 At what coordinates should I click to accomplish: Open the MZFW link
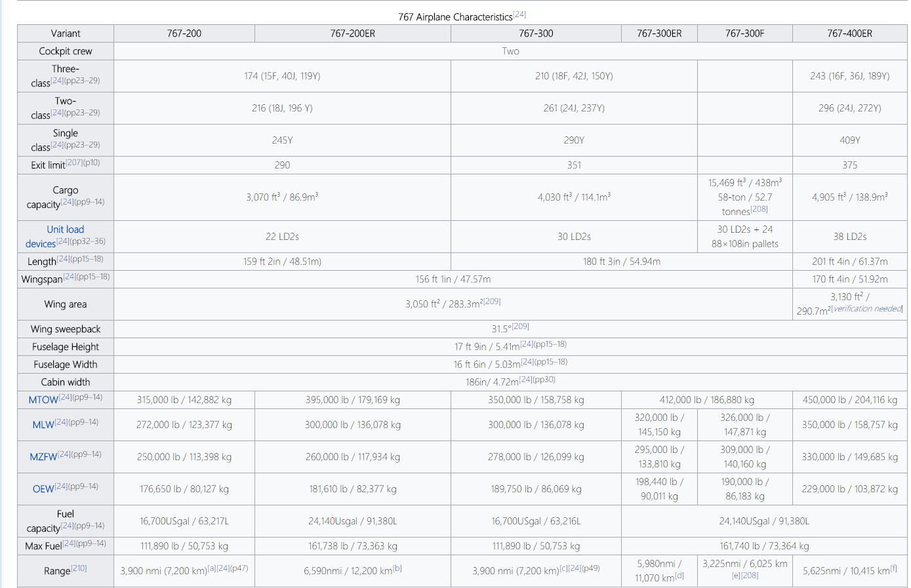43,457
